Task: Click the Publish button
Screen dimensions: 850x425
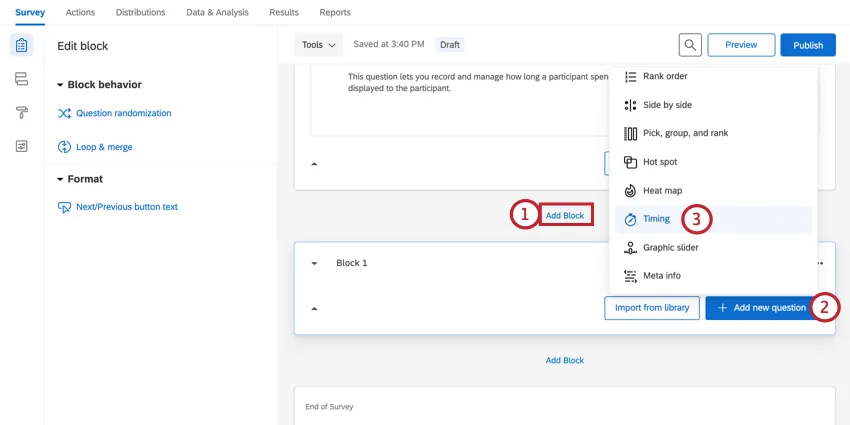Action: click(x=807, y=45)
